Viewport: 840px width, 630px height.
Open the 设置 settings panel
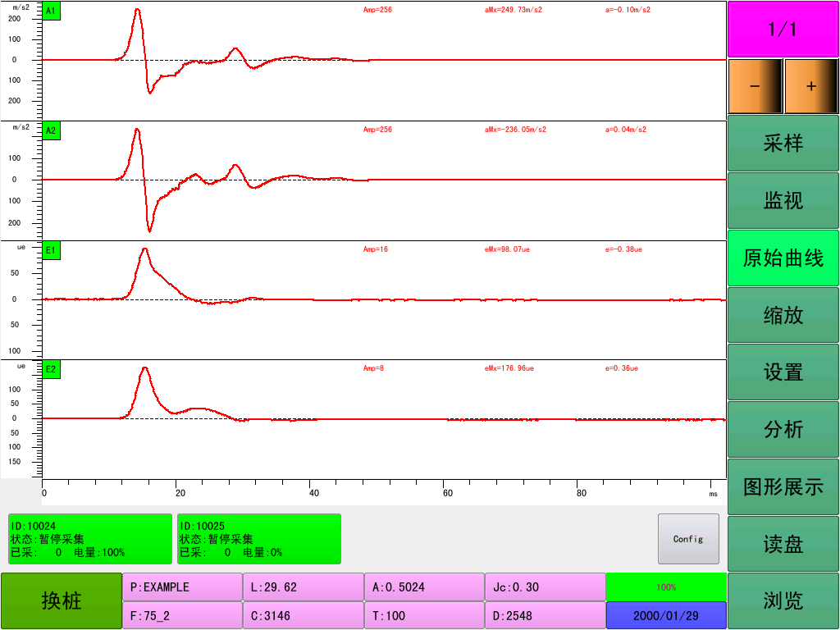point(783,372)
